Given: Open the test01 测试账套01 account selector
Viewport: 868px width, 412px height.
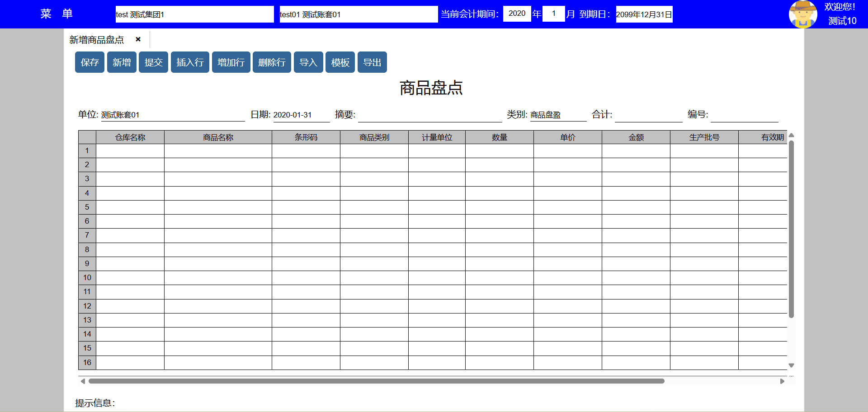Looking at the screenshot, I should coord(358,14).
